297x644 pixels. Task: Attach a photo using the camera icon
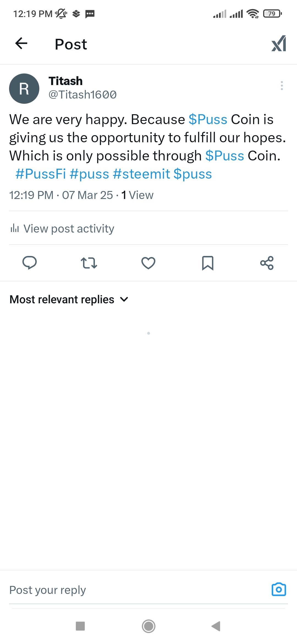click(279, 590)
